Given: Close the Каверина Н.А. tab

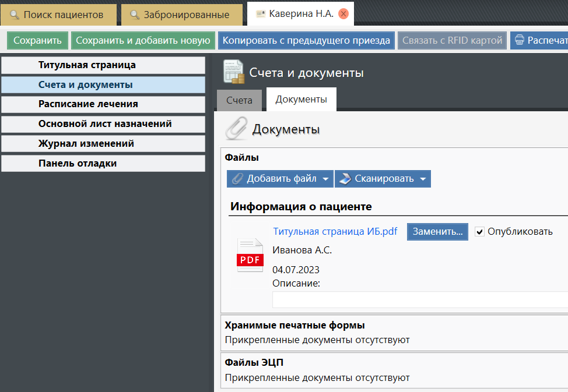Looking at the screenshot, I should tap(343, 14).
